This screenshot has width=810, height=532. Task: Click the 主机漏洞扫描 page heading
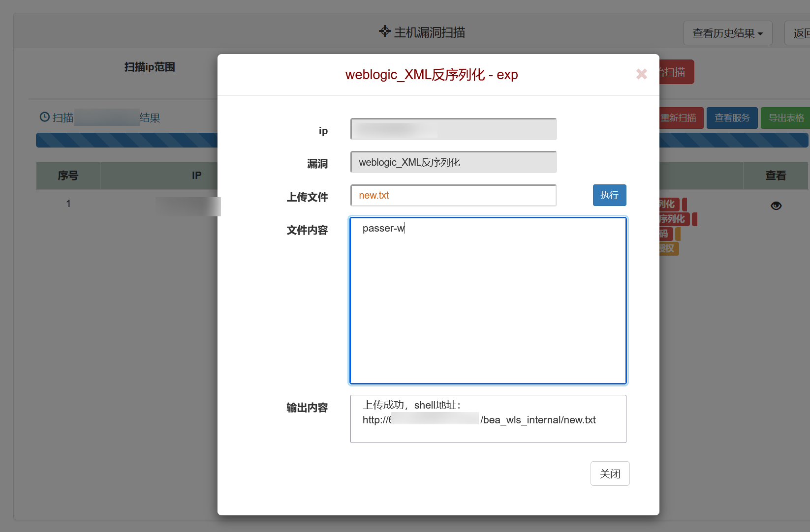430,32
